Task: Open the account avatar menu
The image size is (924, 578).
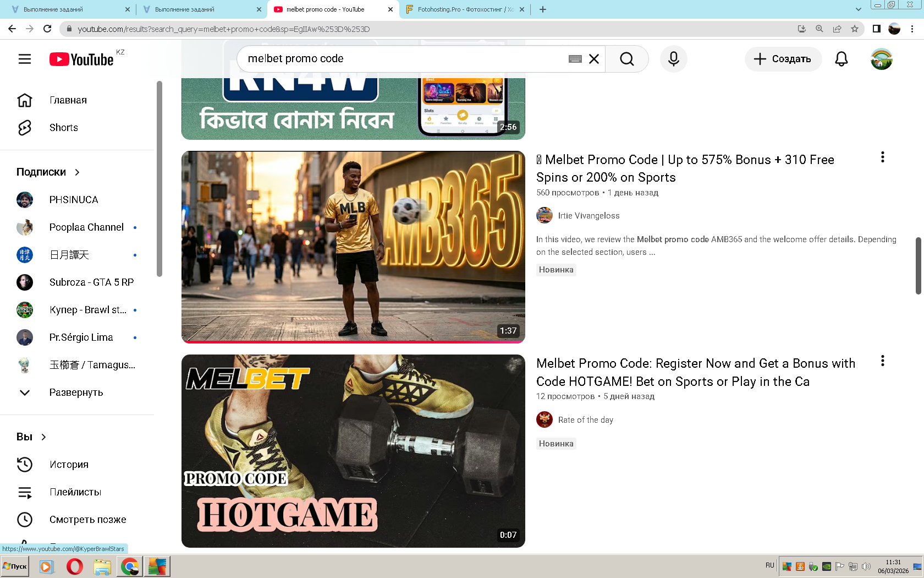Action: [x=882, y=59]
